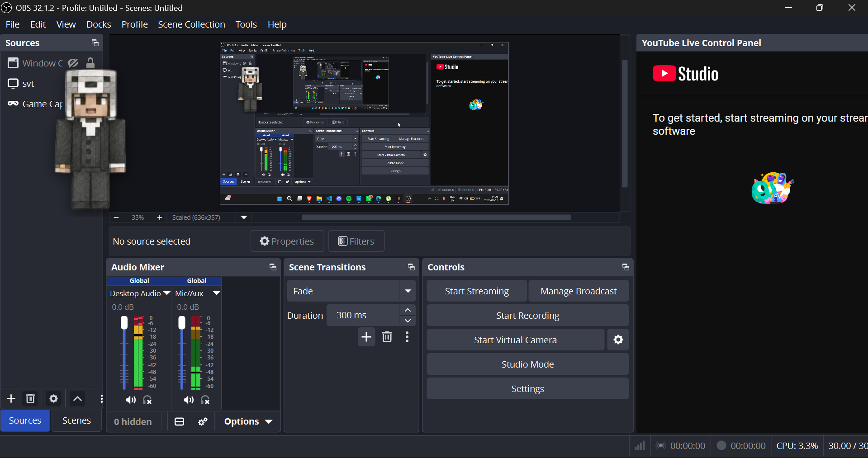Zoom in preview with plus icon
868x458 pixels.
pyautogui.click(x=159, y=217)
